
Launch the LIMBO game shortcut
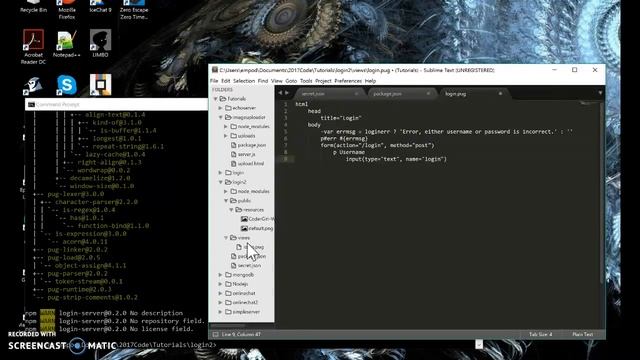click(x=100, y=43)
